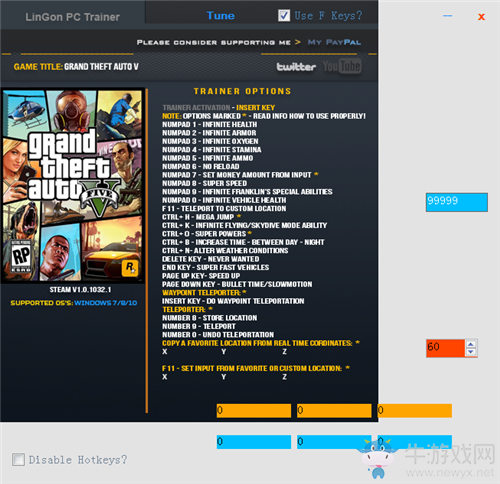Image resolution: width=500 pixels, height=484 pixels.
Task: Click the orange speed value field showing 60
Action: 445,348
